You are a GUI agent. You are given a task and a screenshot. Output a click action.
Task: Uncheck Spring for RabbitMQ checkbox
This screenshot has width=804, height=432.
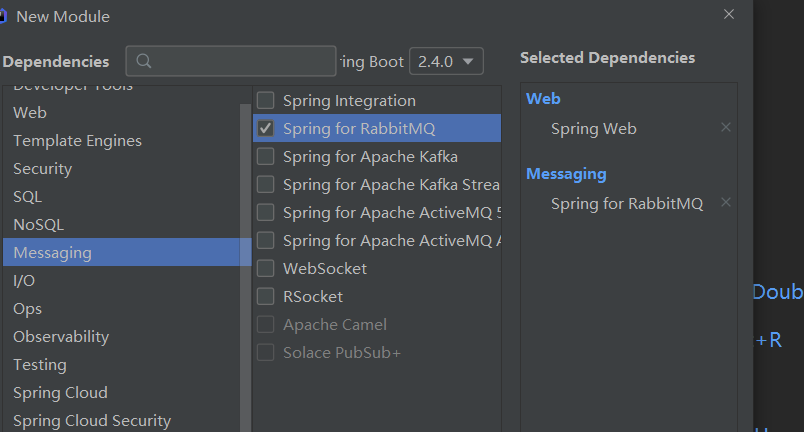click(266, 128)
